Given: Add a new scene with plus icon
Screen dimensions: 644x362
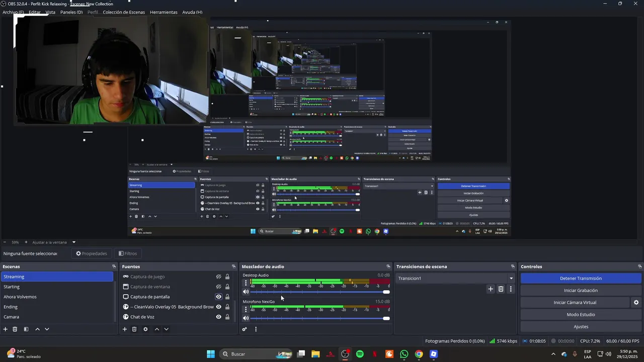Looking at the screenshot, I should tap(6, 329).
